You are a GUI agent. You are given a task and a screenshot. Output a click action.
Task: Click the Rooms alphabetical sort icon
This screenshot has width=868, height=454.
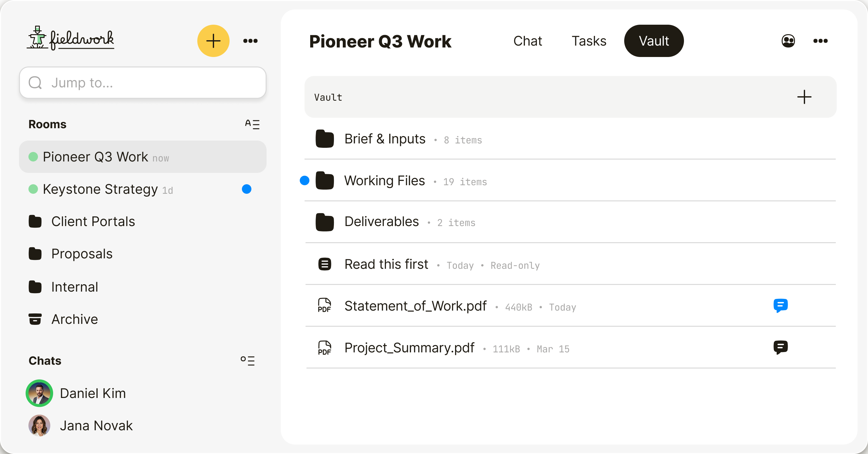coord(252,124)
